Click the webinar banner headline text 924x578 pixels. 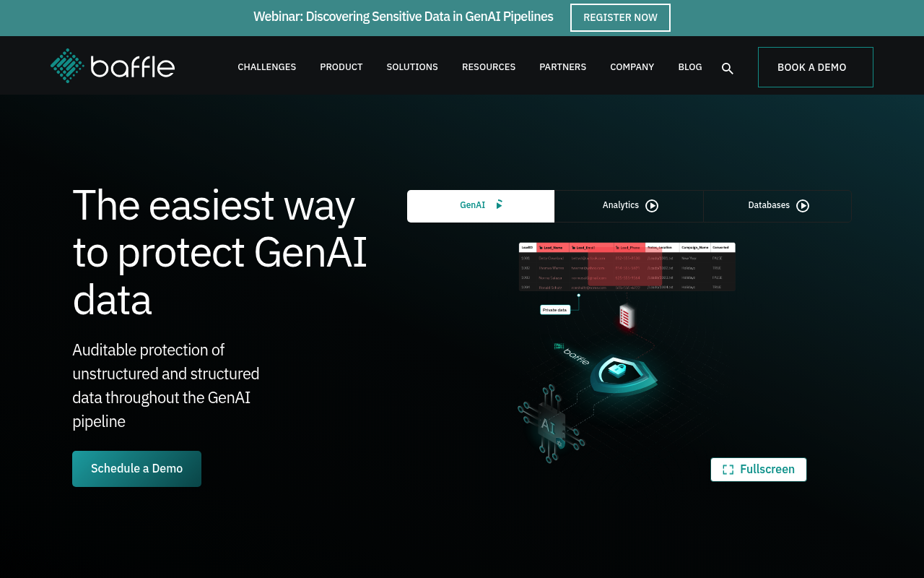coord(404,17)
